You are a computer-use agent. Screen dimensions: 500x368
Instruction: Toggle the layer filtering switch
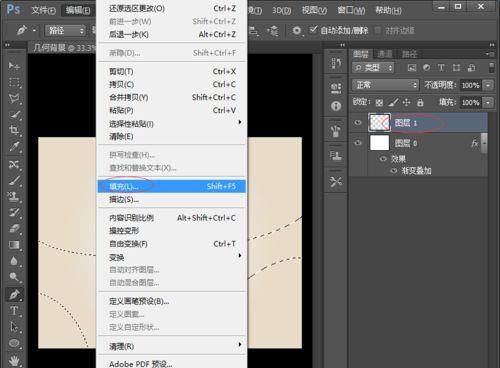click(x=491, y=68)
